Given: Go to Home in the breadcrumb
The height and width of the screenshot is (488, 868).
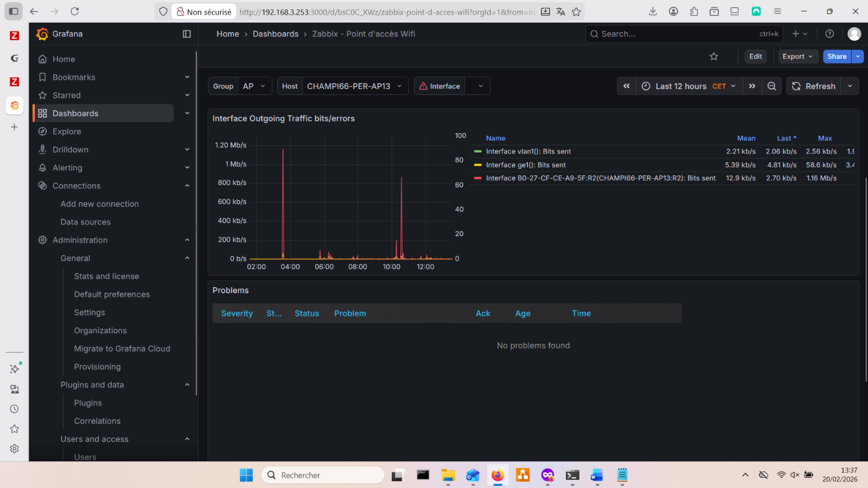Looking at the screenshot, I should coord(228,34).
